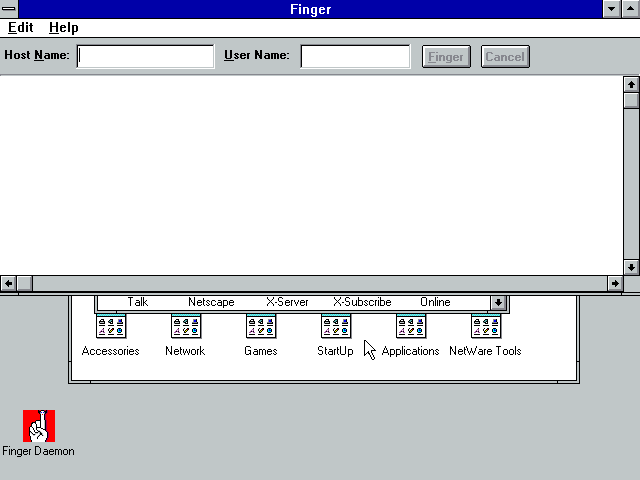Click the down arrow beside the Online label

click(498, 302)
